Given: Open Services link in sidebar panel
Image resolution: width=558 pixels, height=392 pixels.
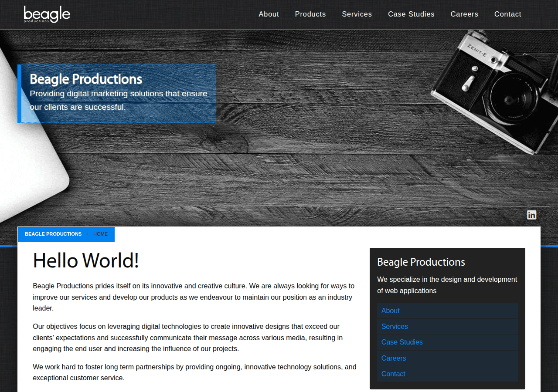Looking at the screenshot, I should [x=447, y=327].
